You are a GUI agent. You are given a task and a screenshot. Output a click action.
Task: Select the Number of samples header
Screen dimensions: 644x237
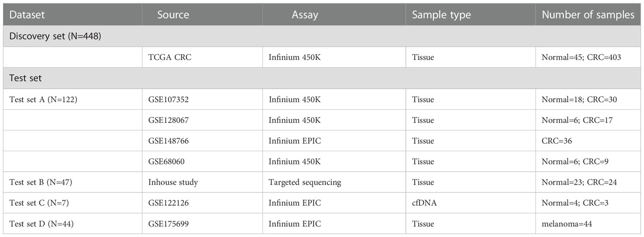[x=588, y=15]
